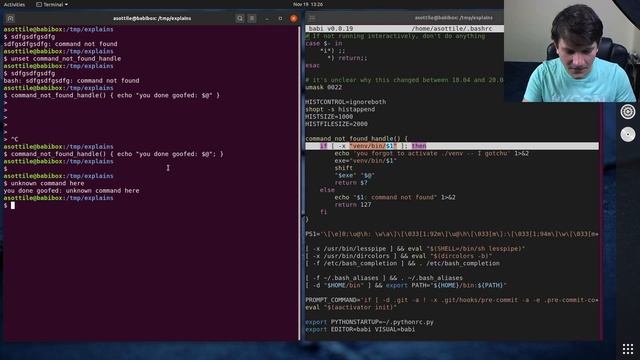The image size is (640, 360).
Task: Click 'you done goofed: unknown command here' output
Action: 71,191
